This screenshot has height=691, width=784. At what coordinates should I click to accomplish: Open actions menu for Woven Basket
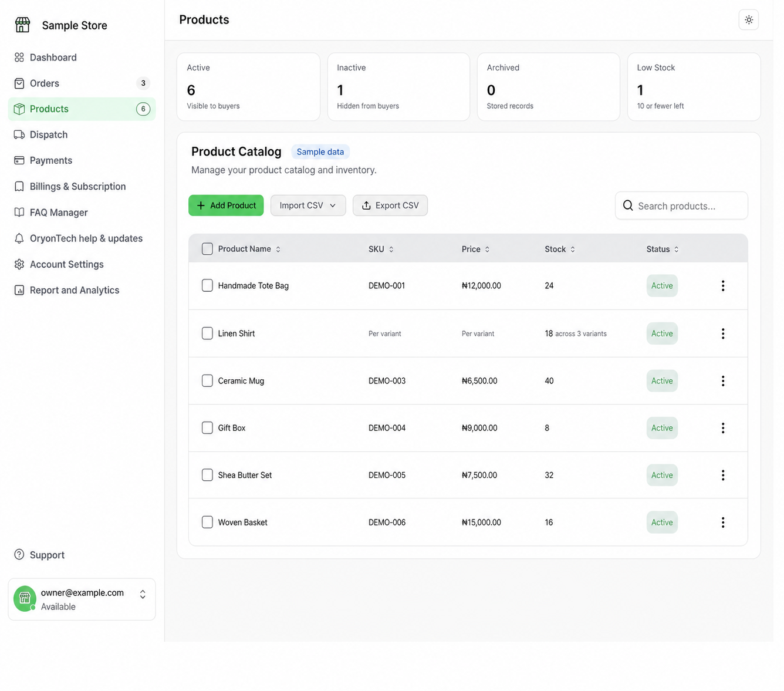tap(723, 523)
